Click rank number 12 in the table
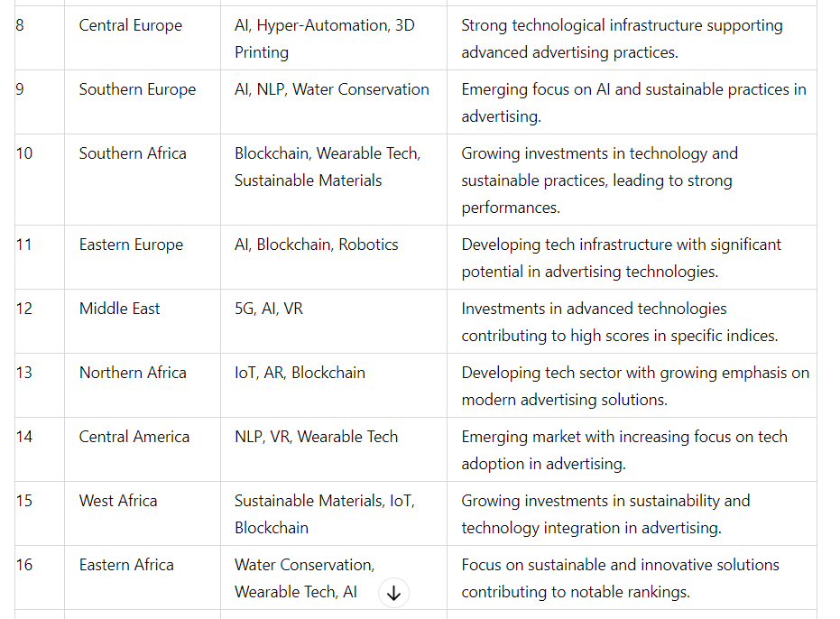Image resolution: width=840 pixels, height=619 pixels. click(24, 309)
